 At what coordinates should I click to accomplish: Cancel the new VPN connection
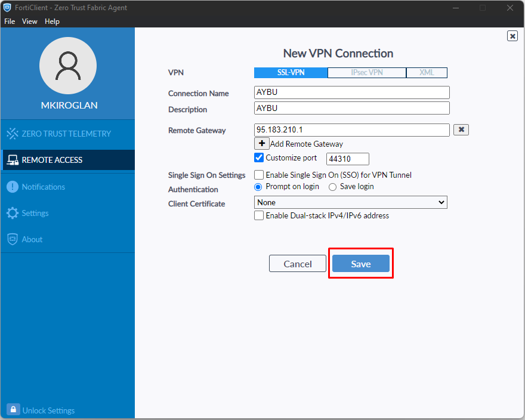click(297, 264)
